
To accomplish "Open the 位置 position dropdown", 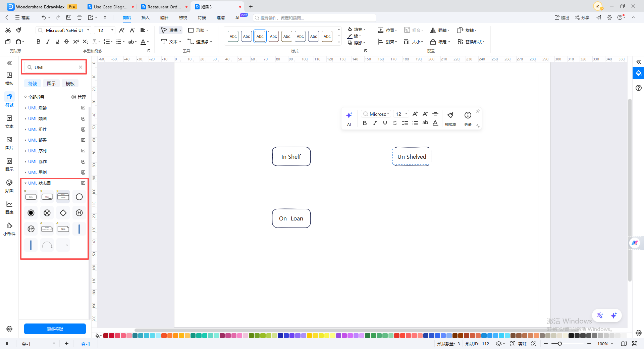I will click(387, 30).
